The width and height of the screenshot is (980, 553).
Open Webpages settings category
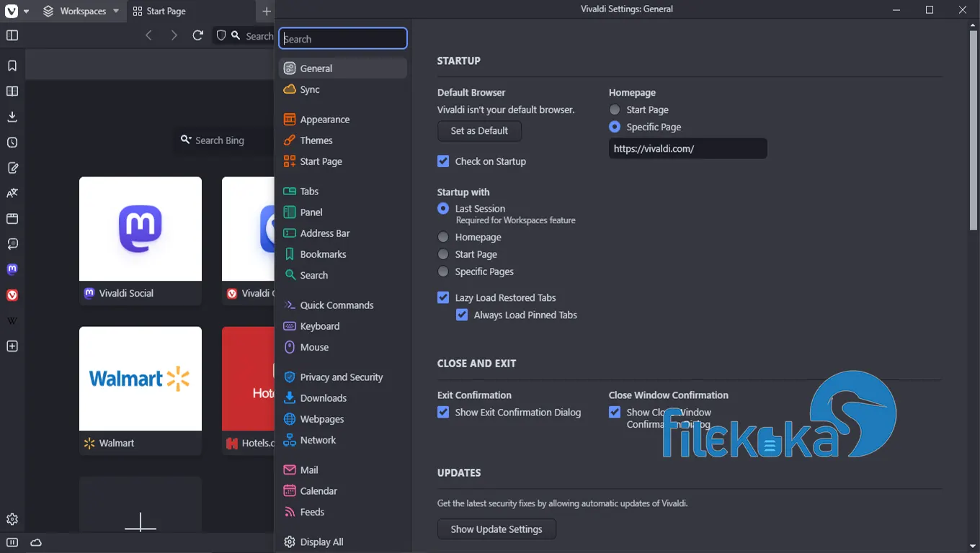coord(343,419)
